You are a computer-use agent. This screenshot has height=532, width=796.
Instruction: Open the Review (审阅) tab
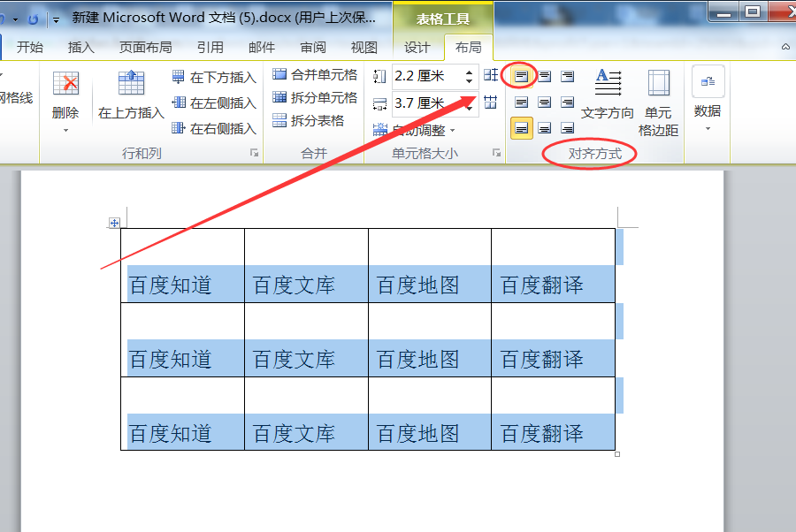(x=313, y=47)
